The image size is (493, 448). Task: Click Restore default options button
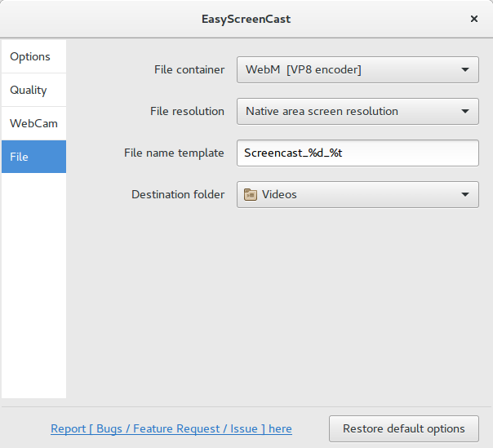point(404,428)
